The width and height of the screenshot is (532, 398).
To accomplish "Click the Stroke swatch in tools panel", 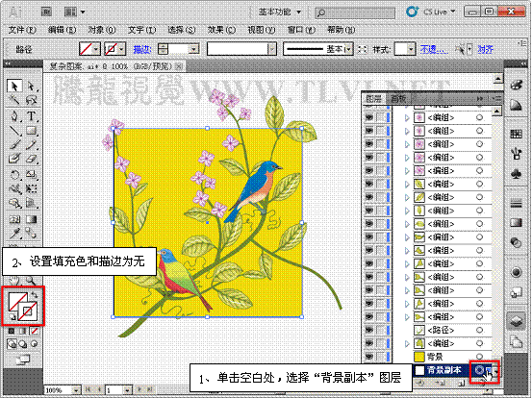I will 28,311.
